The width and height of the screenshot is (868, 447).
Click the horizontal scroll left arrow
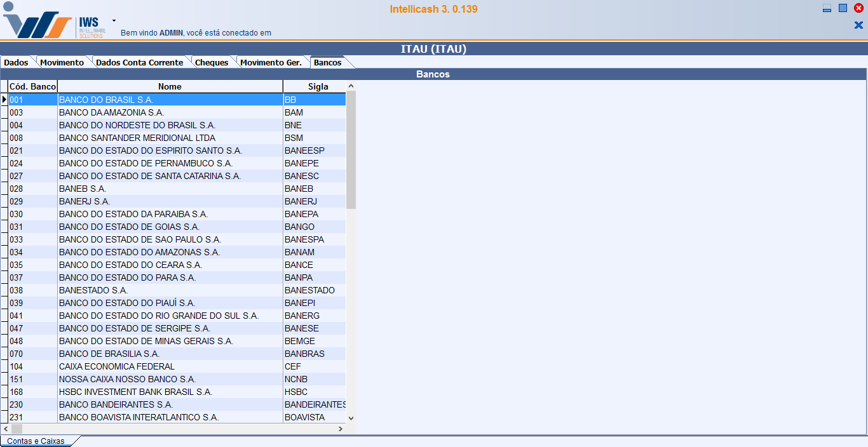6,429
